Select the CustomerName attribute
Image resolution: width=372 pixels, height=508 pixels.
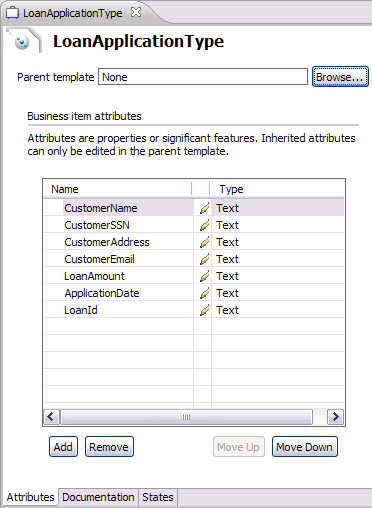pyautogui.click(x=101, y=208)
